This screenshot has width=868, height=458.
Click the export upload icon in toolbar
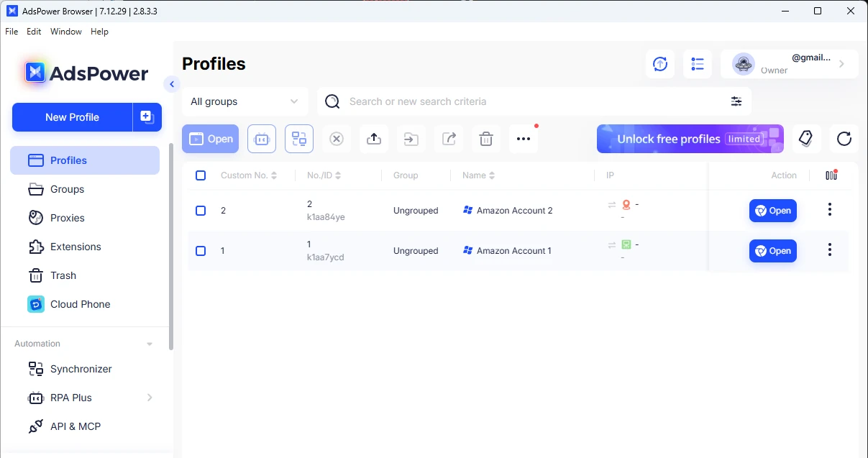(x=374, y=139)
